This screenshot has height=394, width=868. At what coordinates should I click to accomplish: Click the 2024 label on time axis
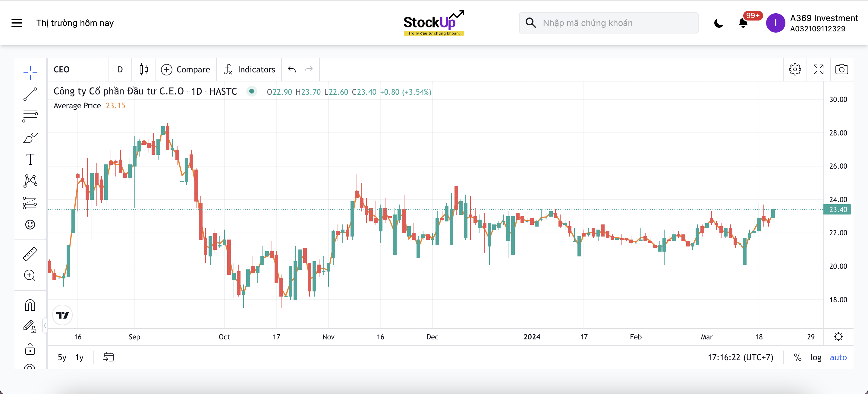tap(532, 337)
